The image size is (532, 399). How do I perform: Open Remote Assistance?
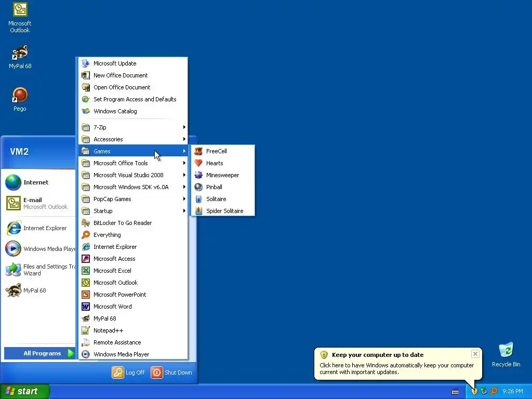coord(133,342)
